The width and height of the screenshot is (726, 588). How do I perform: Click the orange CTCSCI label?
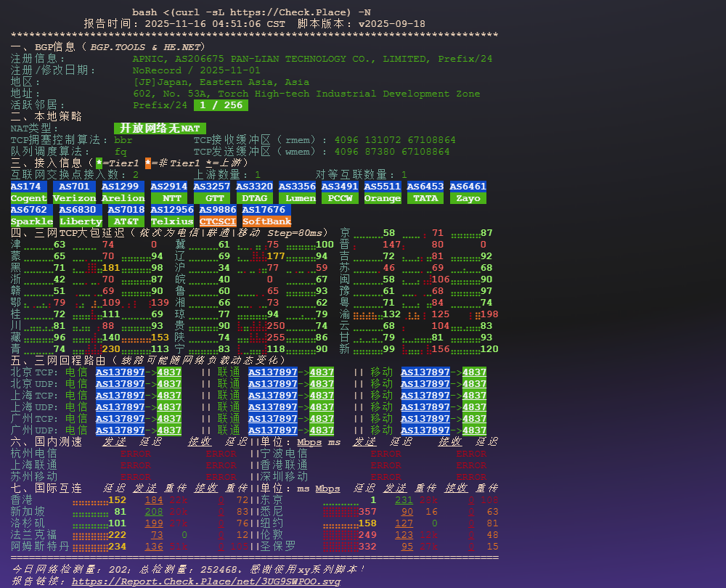[x=218, y=221]
